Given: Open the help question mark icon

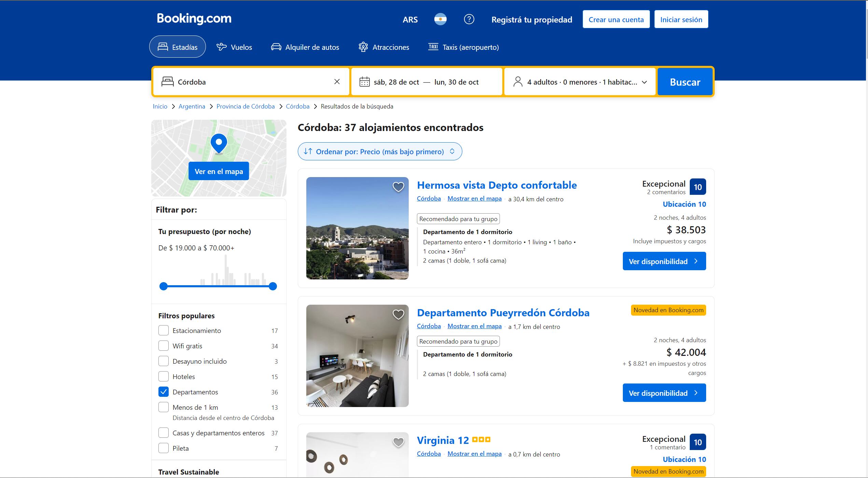Looking at the screenshot, I should pyautogui.click(x=469, y=19).
